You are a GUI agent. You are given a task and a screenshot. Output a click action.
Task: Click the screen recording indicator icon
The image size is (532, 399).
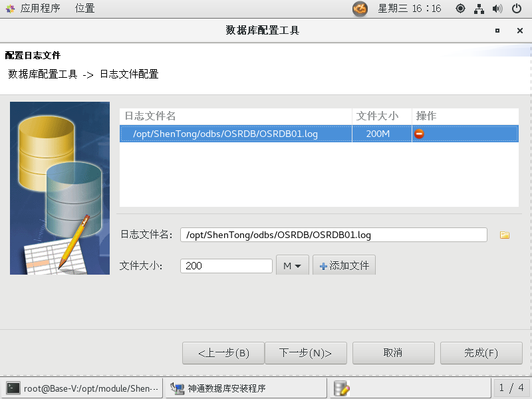pyautogui.click(x=460, y=9)
